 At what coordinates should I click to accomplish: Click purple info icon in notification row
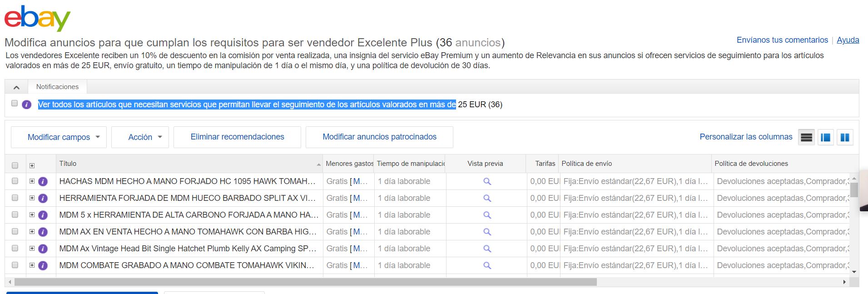(27, 105)
